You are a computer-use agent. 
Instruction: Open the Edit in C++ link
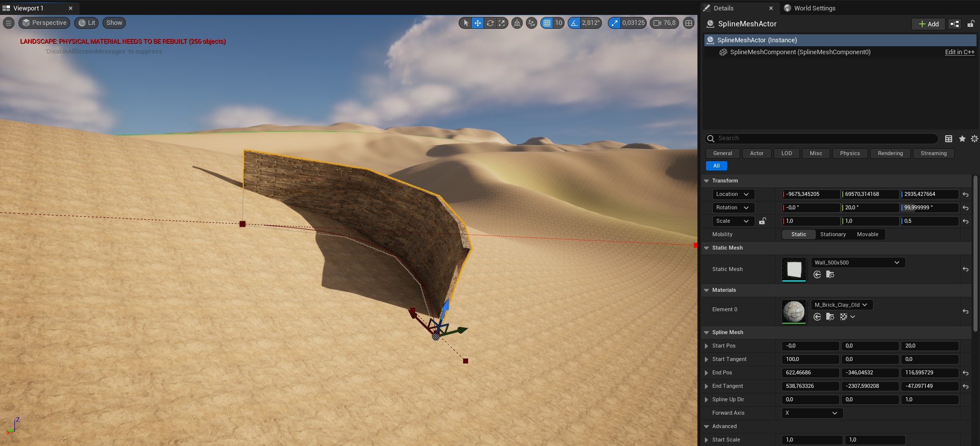(959, 52)
